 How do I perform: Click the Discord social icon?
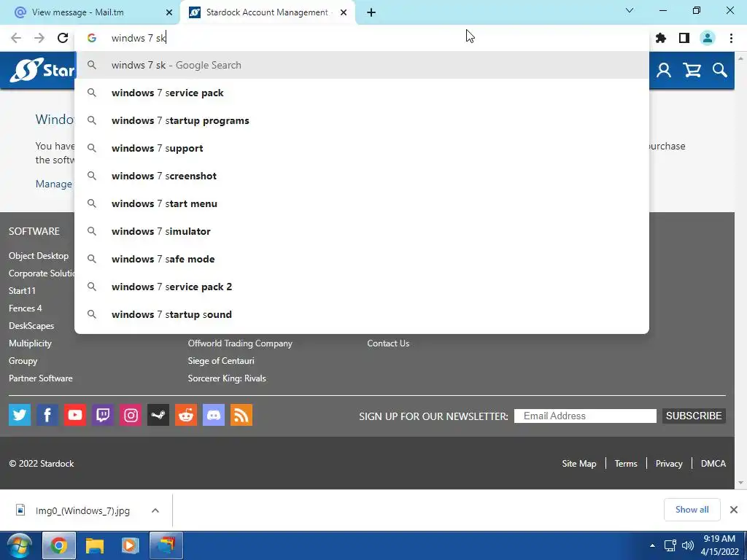[x=214, y=415]
